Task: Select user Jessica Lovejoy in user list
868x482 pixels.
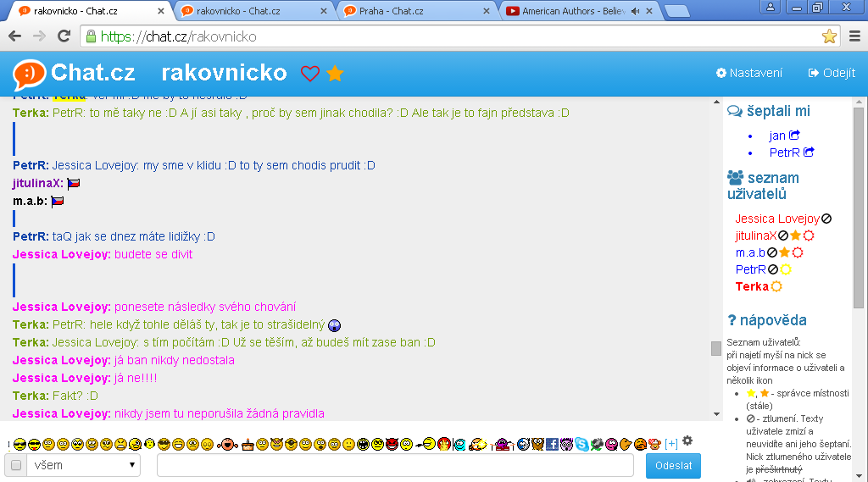Action: 777,219
